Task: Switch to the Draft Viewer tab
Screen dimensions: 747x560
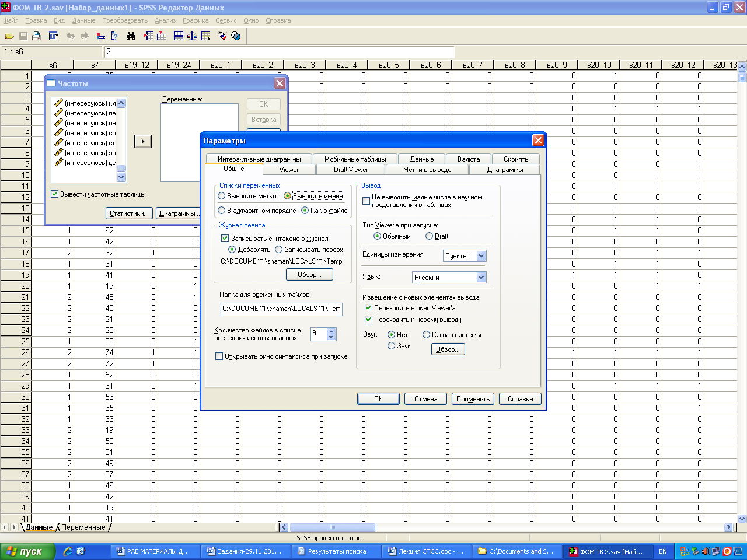Action: [x=351, y=170]
